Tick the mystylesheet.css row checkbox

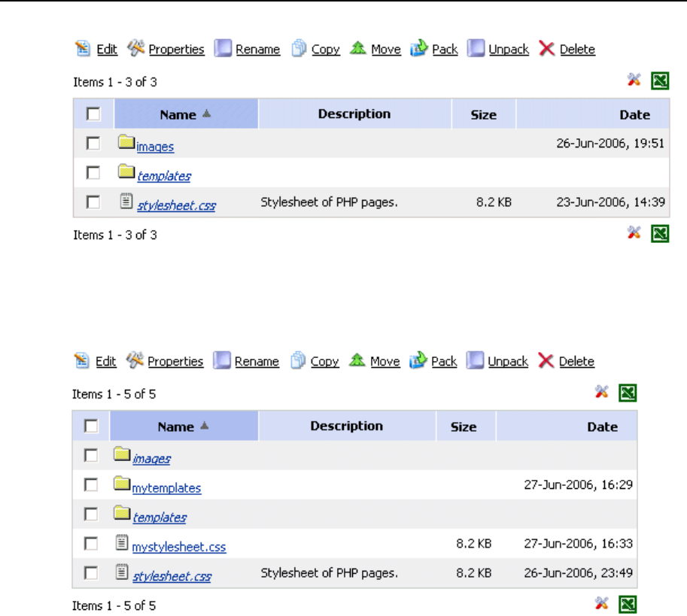coord(91,544)
